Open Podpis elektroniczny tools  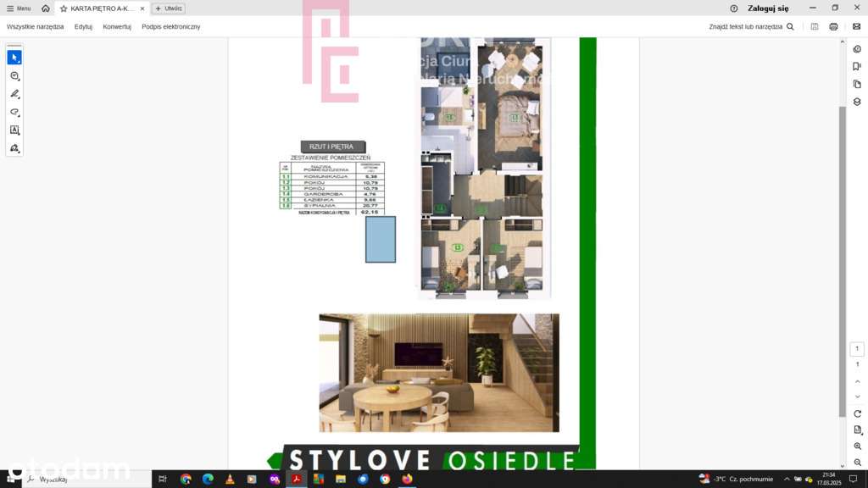[171, 26]
